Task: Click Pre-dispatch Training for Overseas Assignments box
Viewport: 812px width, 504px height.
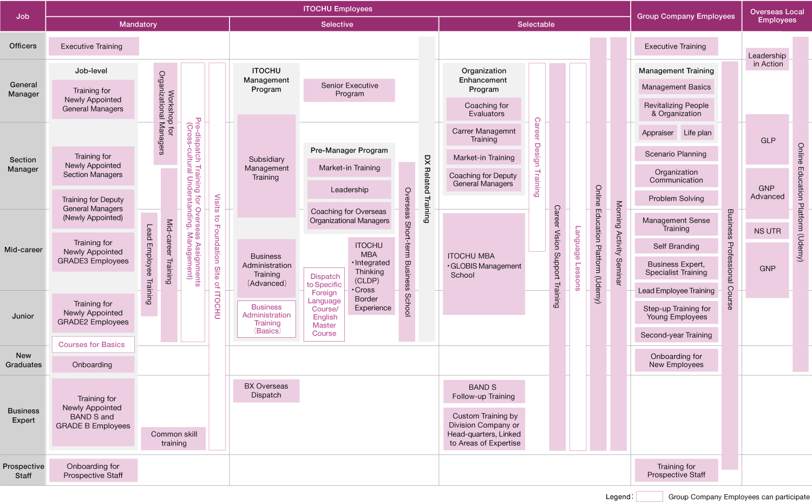Action: pos(193,202)
